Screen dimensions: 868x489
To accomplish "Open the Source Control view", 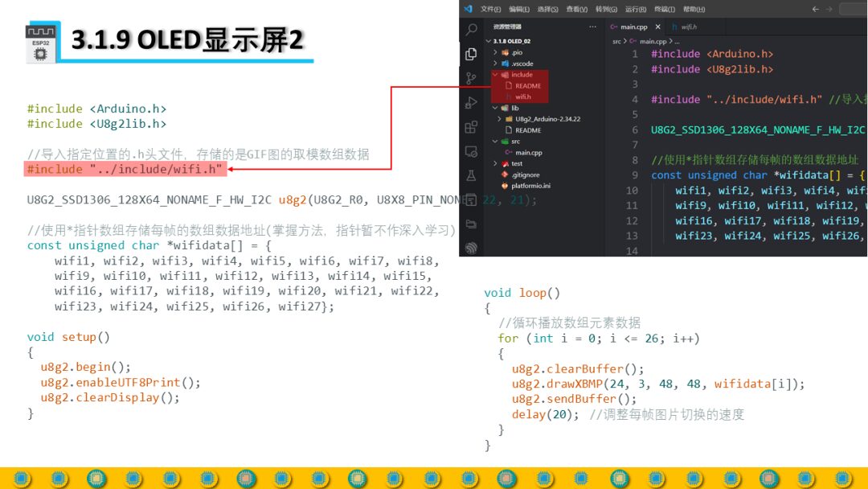I will click(471, 78).
